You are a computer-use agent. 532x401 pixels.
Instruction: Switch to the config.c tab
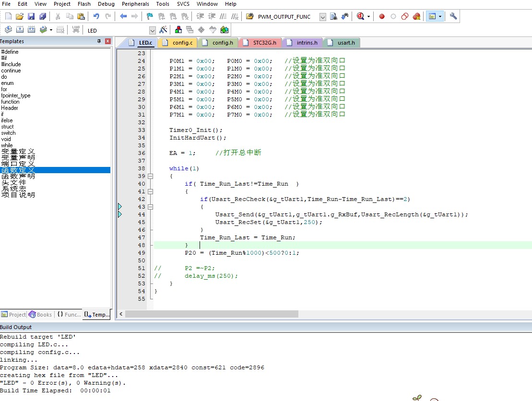click(179, 43)
